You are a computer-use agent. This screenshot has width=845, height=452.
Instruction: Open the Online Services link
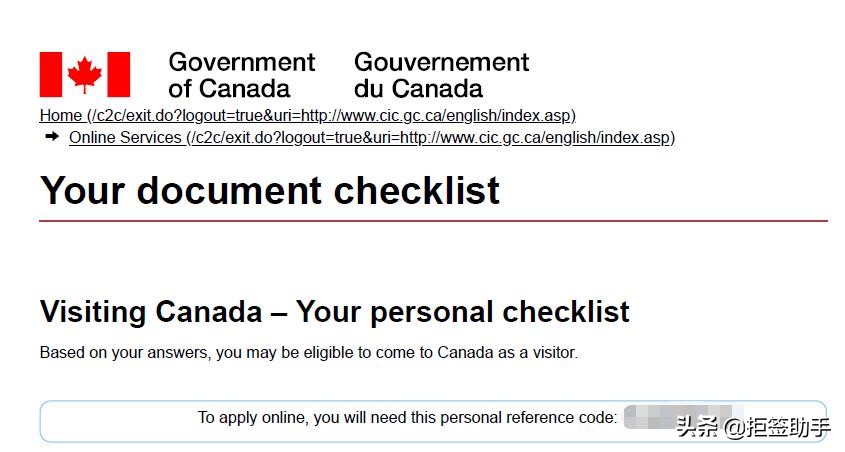tap(125, 138)
